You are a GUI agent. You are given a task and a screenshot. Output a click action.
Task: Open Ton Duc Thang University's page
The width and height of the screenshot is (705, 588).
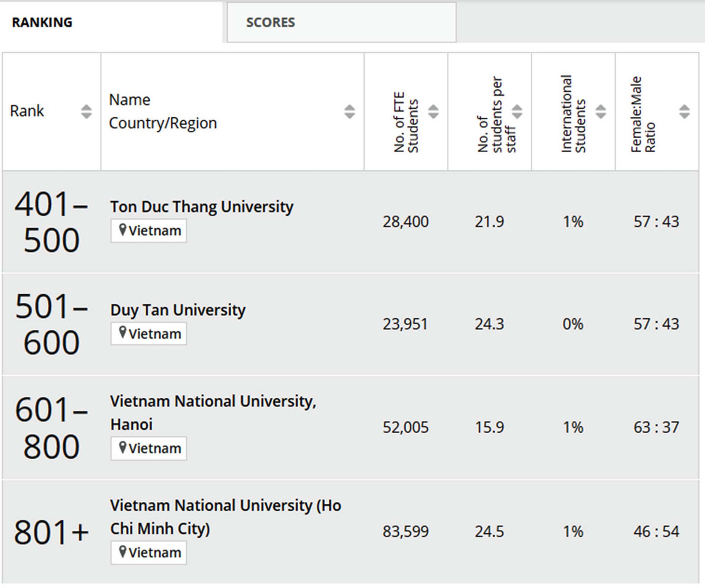(201, 206)
